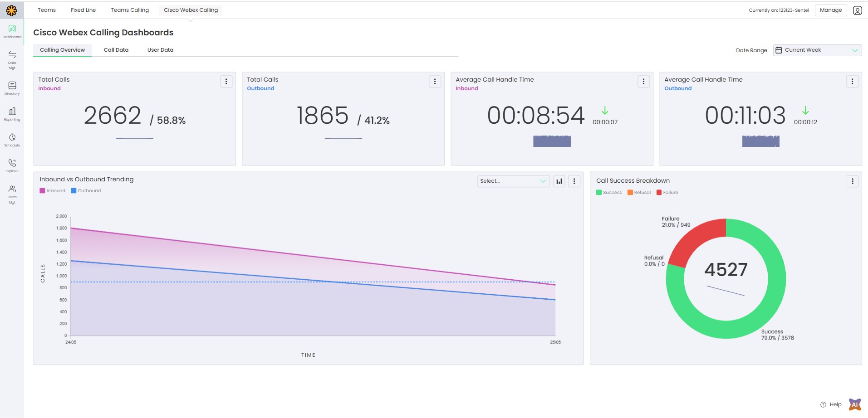Click the Inbound handle time sparkline
The image size is (868, 418).
[x=552, y=141]
